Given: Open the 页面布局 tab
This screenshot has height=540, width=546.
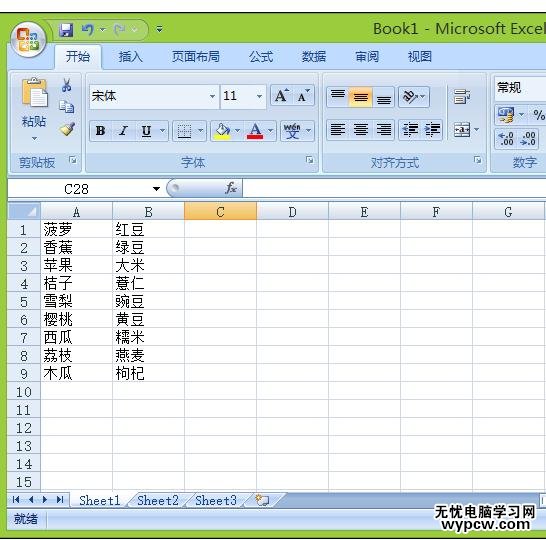Looking at the screenshot, I should pyautogui.click(x=196, y=56).
